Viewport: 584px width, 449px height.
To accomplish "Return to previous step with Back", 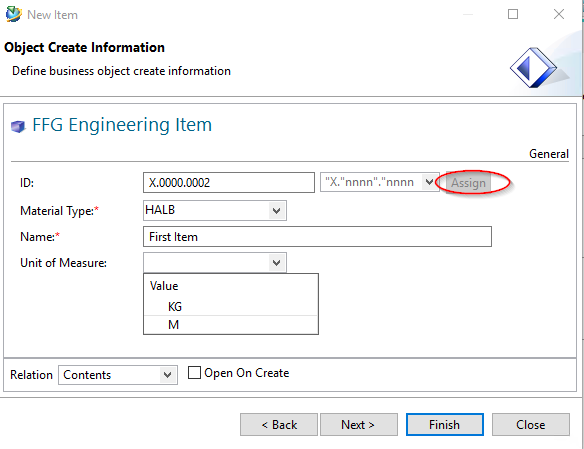I will (279, 424).
